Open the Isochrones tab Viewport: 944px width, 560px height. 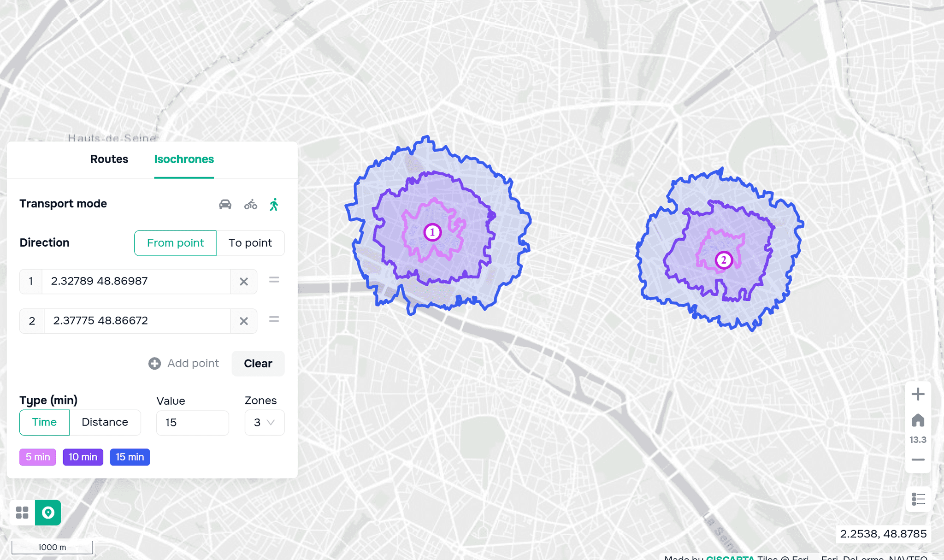tap(184, 159)
